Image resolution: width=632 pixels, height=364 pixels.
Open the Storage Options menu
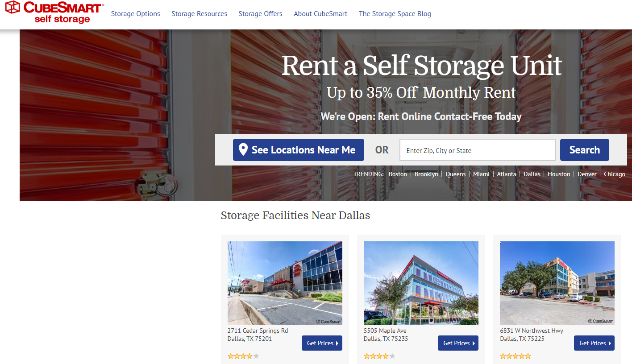coord(136,14)
